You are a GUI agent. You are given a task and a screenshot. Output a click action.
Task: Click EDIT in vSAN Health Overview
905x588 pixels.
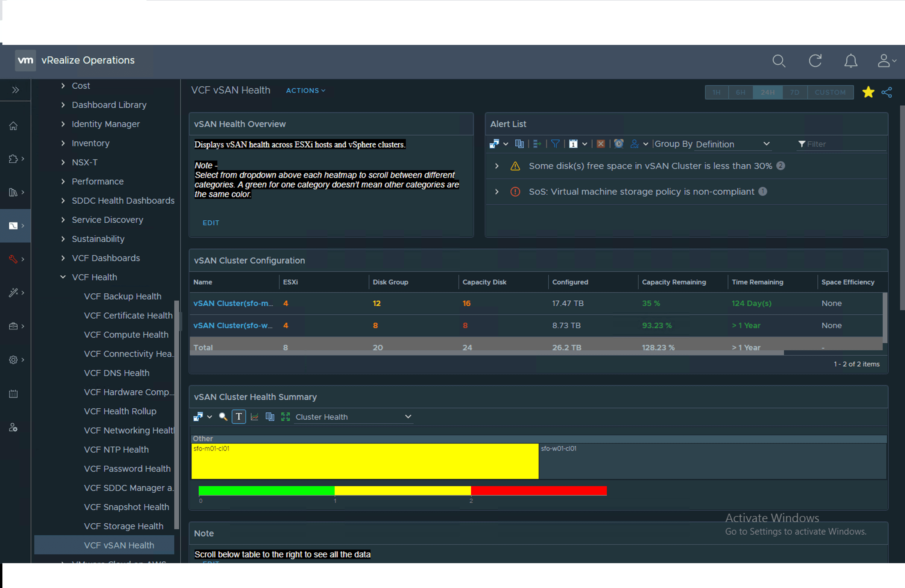pyautogui.click(x=211, y=223)
